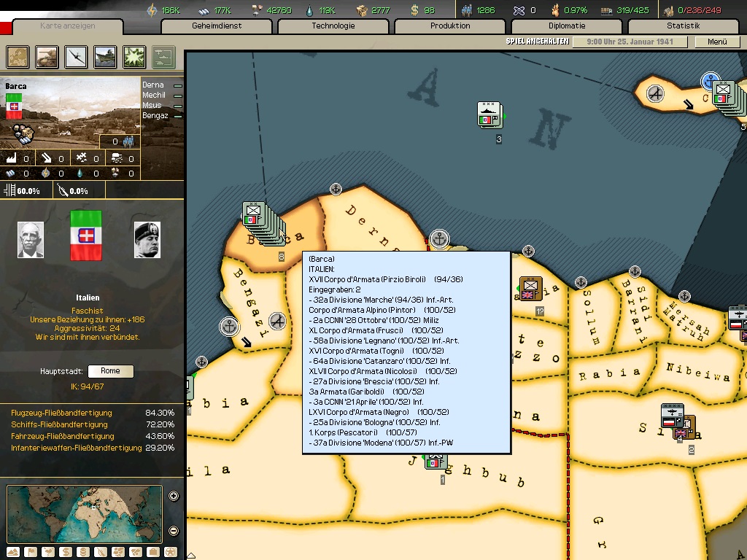Show active battles via explosion icon
The image size is (747, 560).
pyautogui.click(x=134, y=56)
